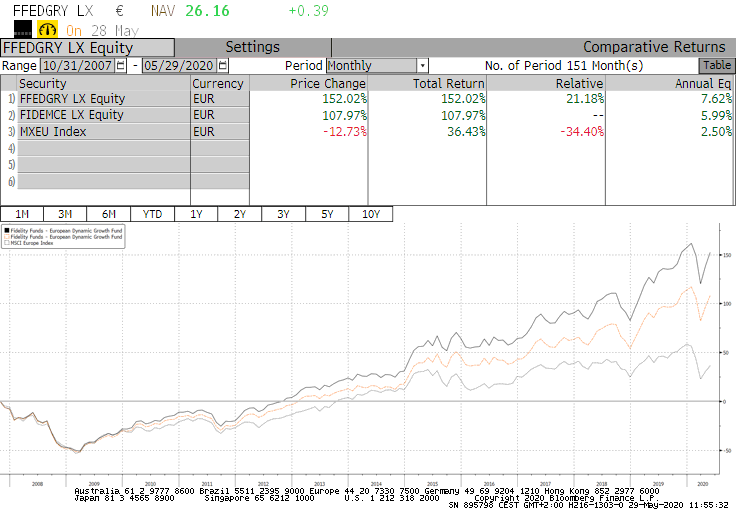This screenshot has width=736, height=530.
Task: Click the yellow gauge icon near the date
Action: coord(47,30)
